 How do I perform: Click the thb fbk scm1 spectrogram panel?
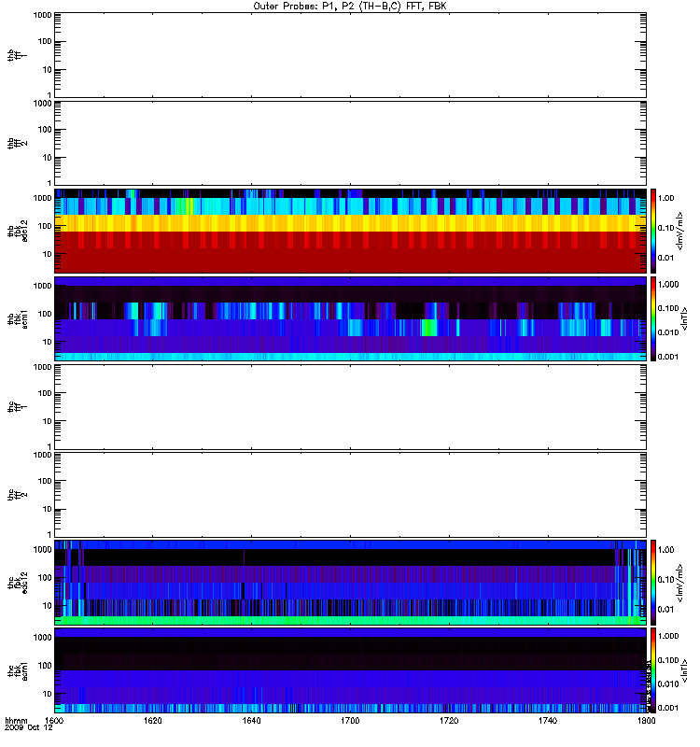350,319
